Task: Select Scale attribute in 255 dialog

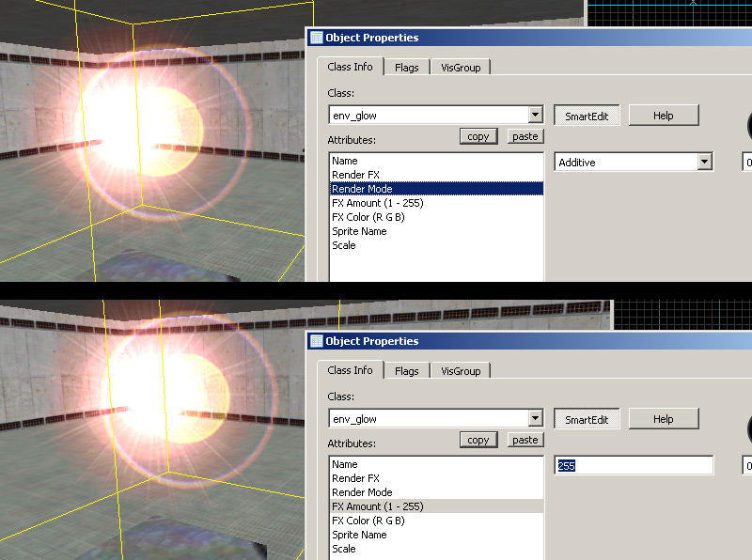Action: click(436, 549)
